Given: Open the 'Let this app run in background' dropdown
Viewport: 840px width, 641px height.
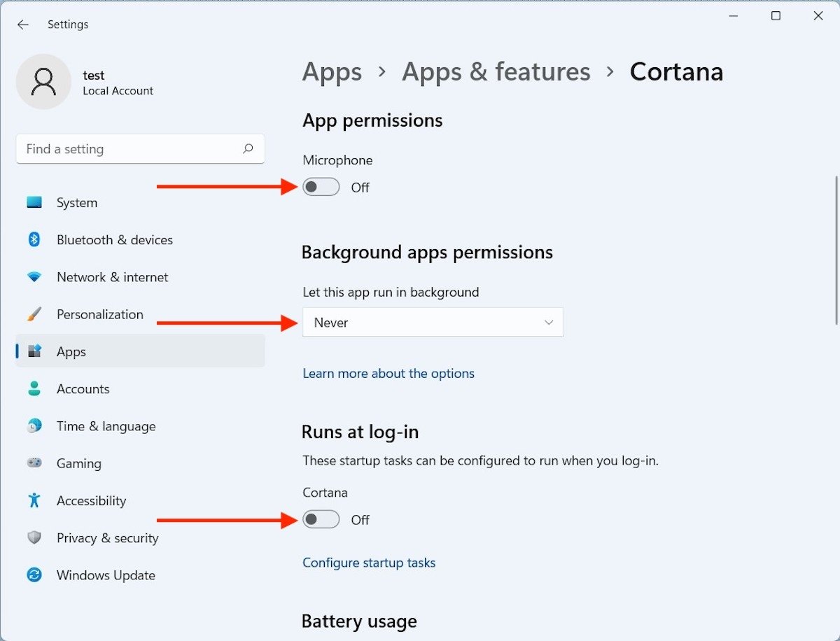Looking at the screenshot, I should click(433, 323).
